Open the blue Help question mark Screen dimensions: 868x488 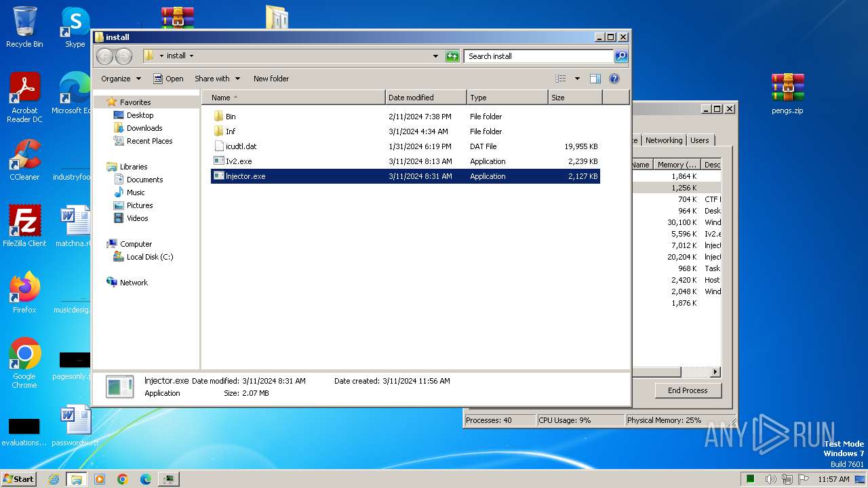point(614,79)
